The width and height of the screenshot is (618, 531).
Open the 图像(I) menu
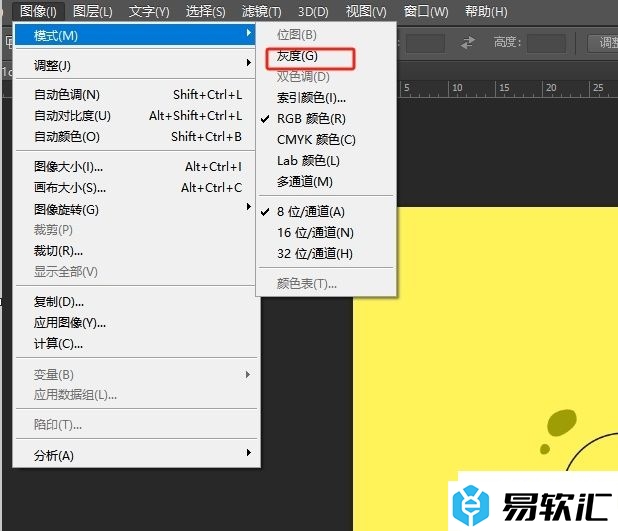(38, 11)
